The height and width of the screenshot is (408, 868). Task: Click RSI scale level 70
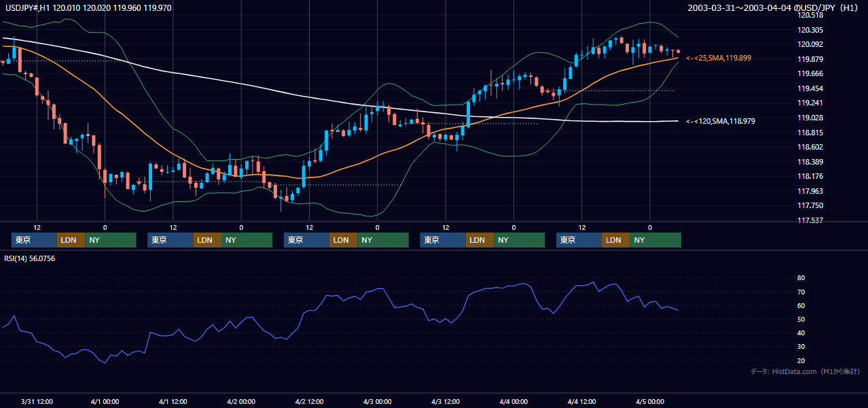(801, 292)
